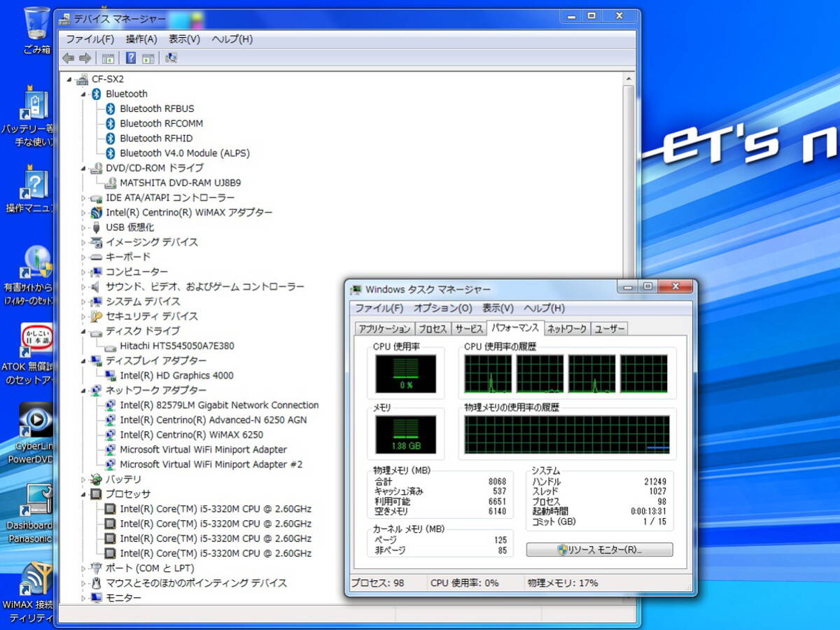This screenshot has width=840, height=630.
Task: Collapse the ネットワーク アダプター node
Action: (84, 390)
